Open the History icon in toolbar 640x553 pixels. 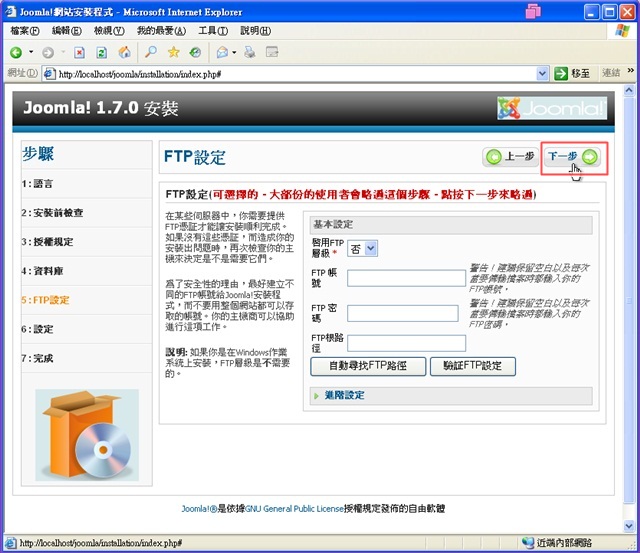click(x=196, y=52)
